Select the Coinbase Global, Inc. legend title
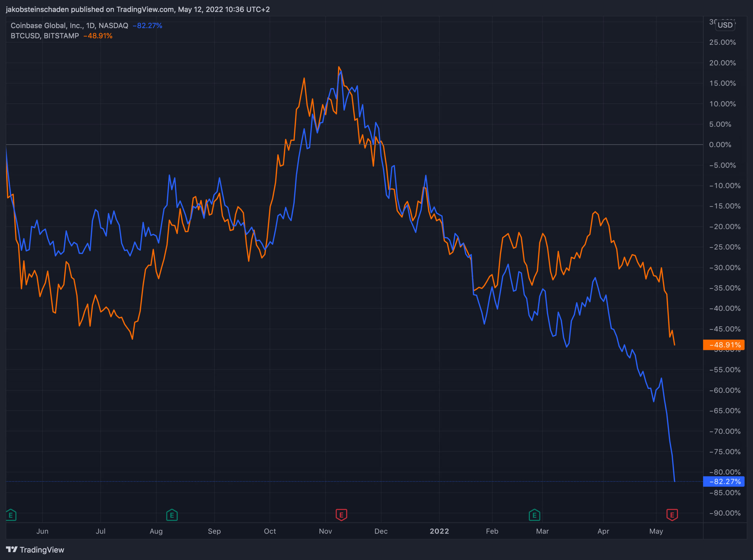 point(69,25)
